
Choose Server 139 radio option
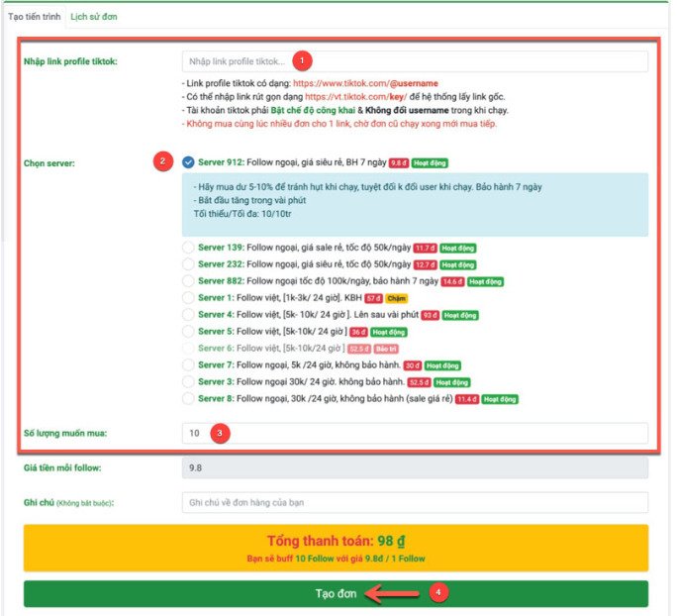(x=189, y=247)
